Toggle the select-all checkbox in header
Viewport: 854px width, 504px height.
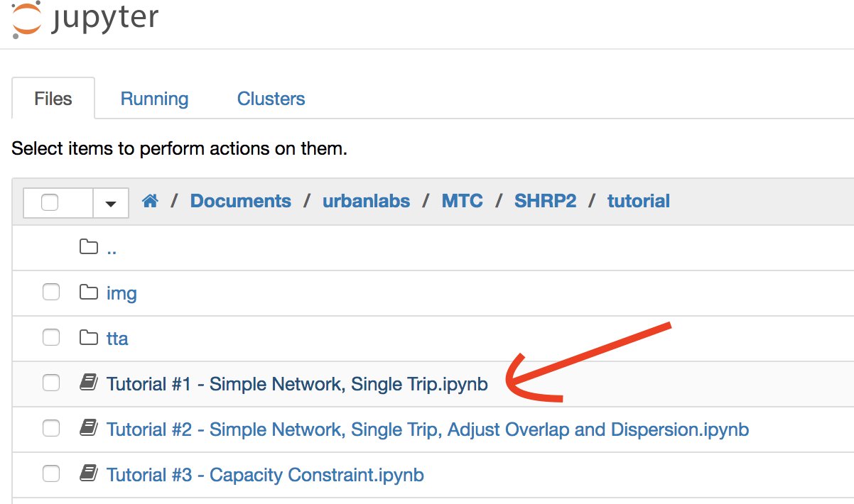(x=50, y=203)
